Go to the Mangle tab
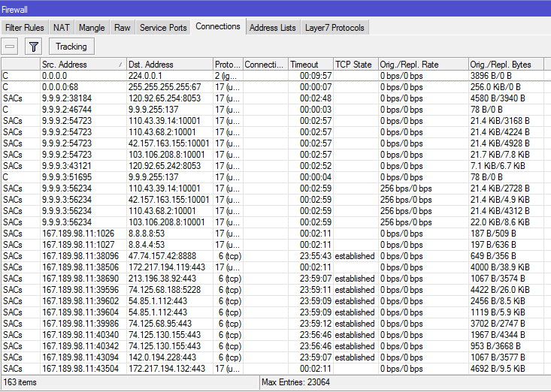This screenshot has height=392, width=551. coord(92,28)
